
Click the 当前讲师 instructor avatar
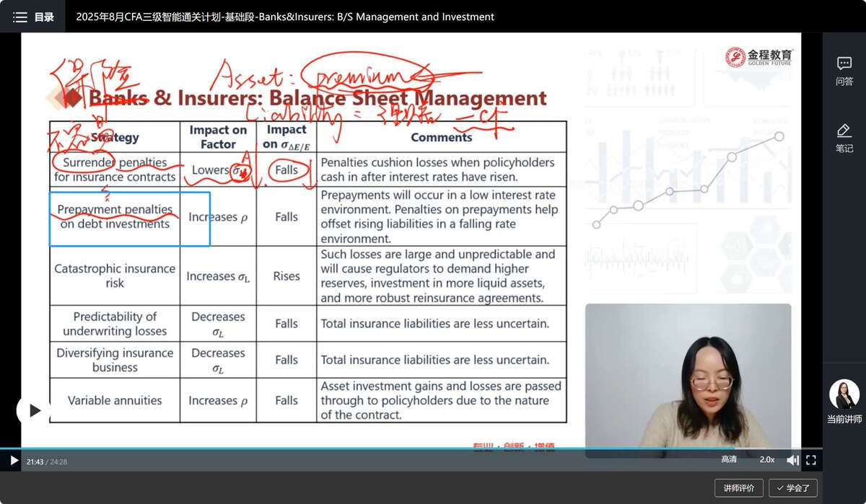(844, 394)
